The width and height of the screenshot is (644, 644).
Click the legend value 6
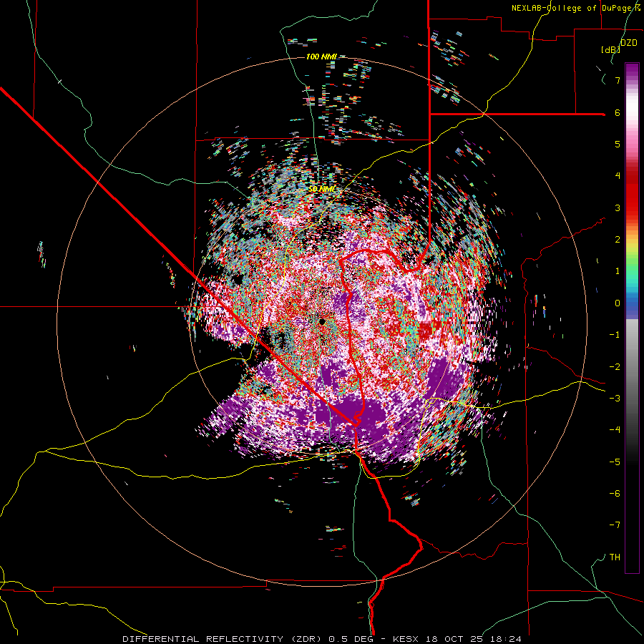[x=618, y=112]
